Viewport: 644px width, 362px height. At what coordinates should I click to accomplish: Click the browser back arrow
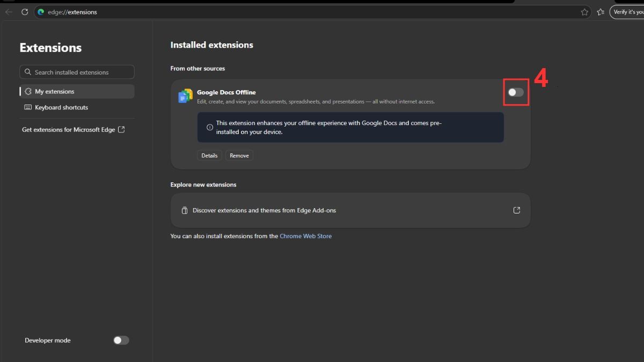[9, 12]
